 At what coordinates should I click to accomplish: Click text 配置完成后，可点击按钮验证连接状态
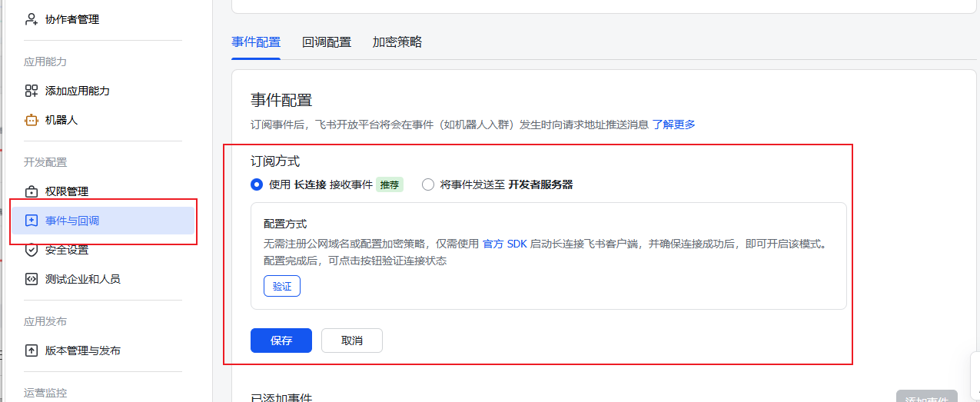pos(355,261)
